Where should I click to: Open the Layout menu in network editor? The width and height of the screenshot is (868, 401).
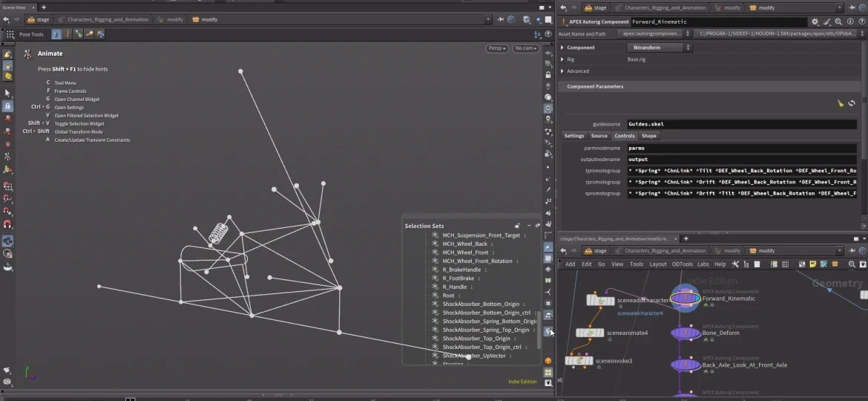657,264
